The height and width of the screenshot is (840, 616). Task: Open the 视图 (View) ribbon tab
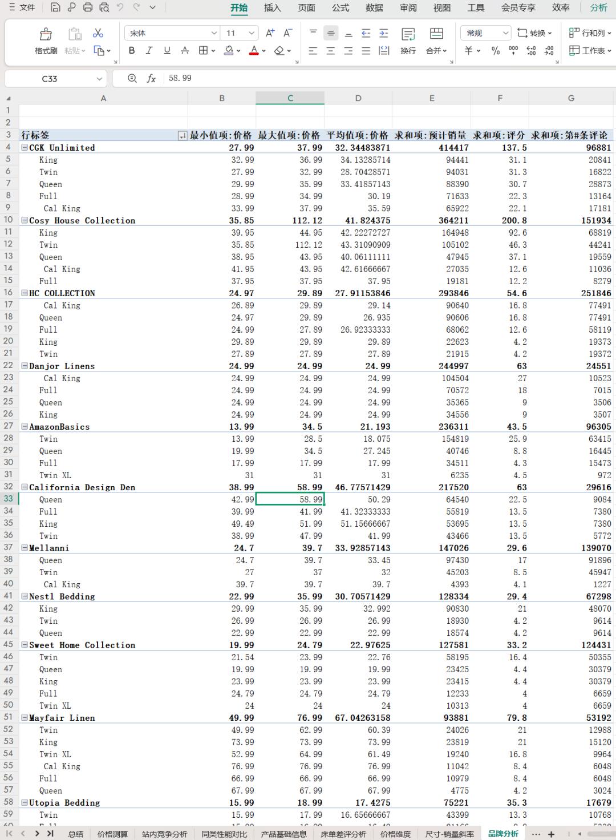(442, 7)
